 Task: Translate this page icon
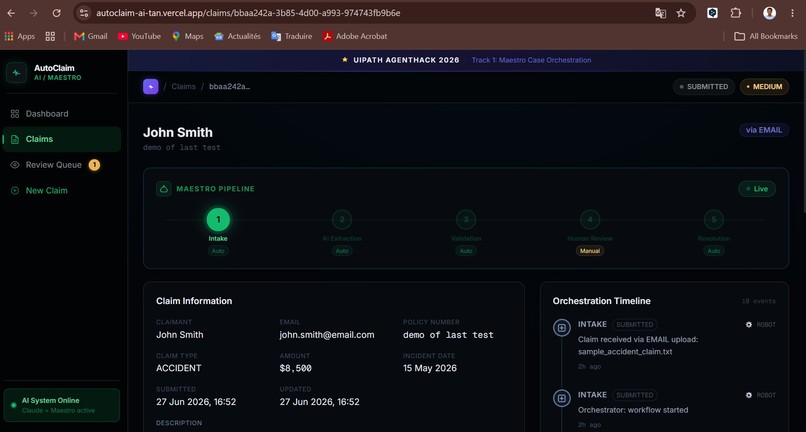click(x=660, y=13)
